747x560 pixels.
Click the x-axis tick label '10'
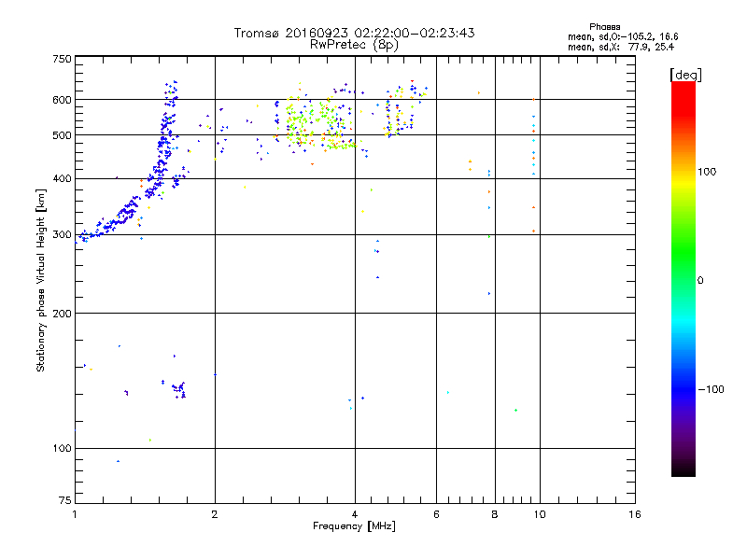[540, 514]
